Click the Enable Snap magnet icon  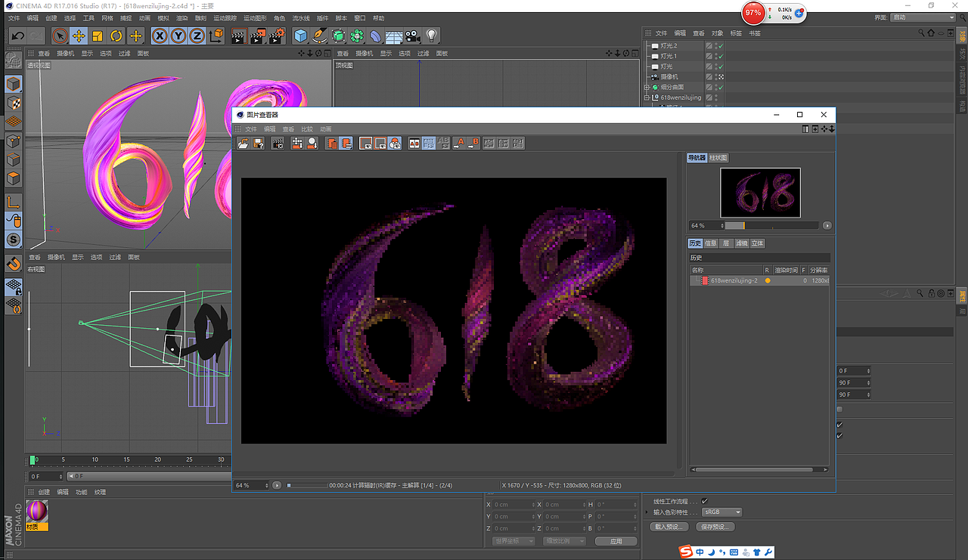pyautogui.click(x=14, y=264)
